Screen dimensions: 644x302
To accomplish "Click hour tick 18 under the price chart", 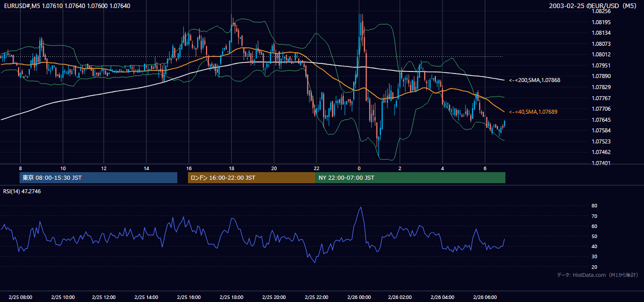I will [231, 168].
